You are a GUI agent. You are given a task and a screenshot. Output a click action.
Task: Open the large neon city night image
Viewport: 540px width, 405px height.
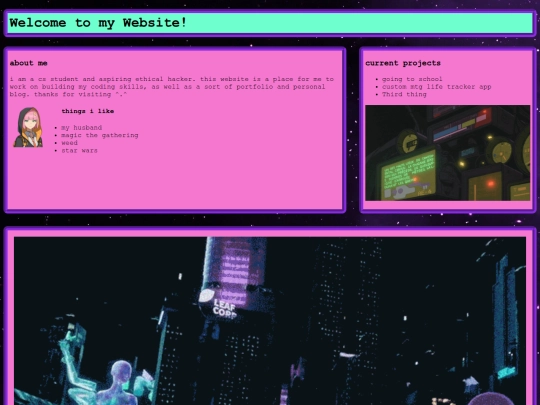270,321
